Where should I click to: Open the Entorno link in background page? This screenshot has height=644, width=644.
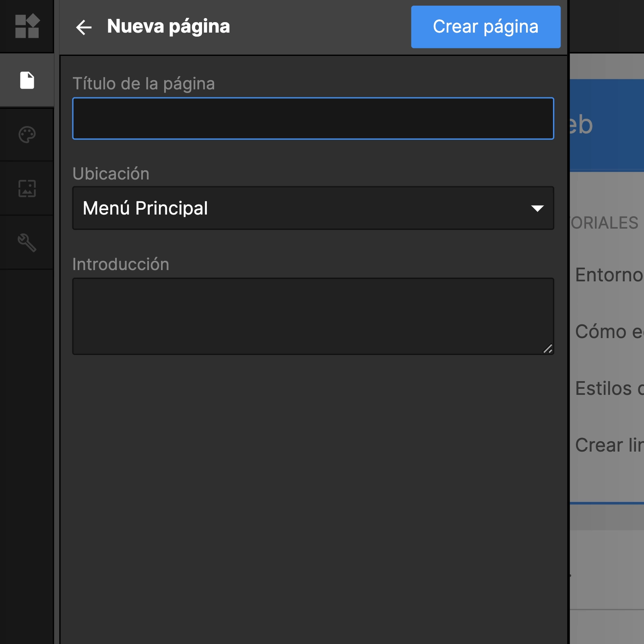point(609,275)
